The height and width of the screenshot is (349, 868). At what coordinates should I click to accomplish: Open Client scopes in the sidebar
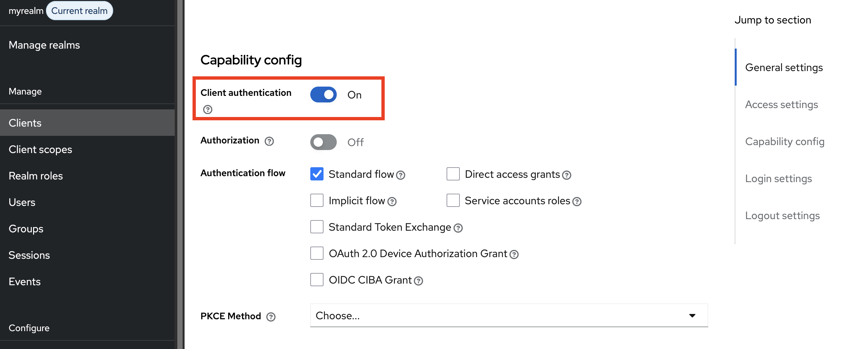point(40,149)
